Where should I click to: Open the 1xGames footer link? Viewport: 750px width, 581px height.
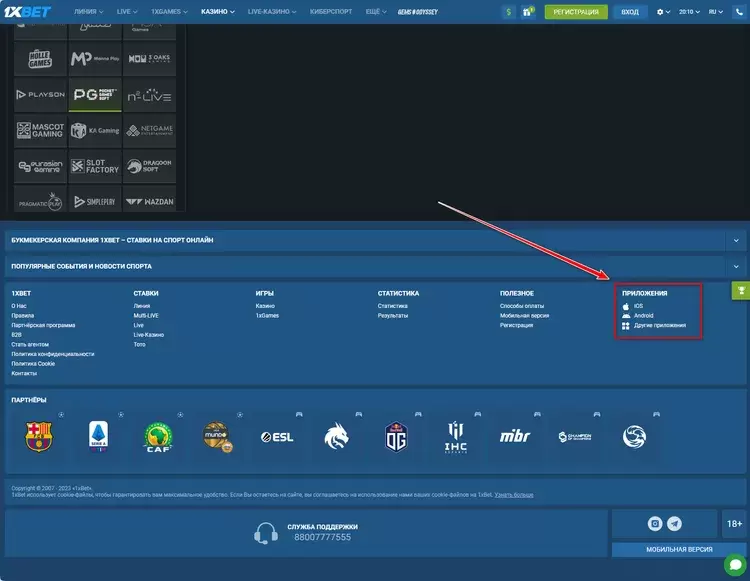267,316
